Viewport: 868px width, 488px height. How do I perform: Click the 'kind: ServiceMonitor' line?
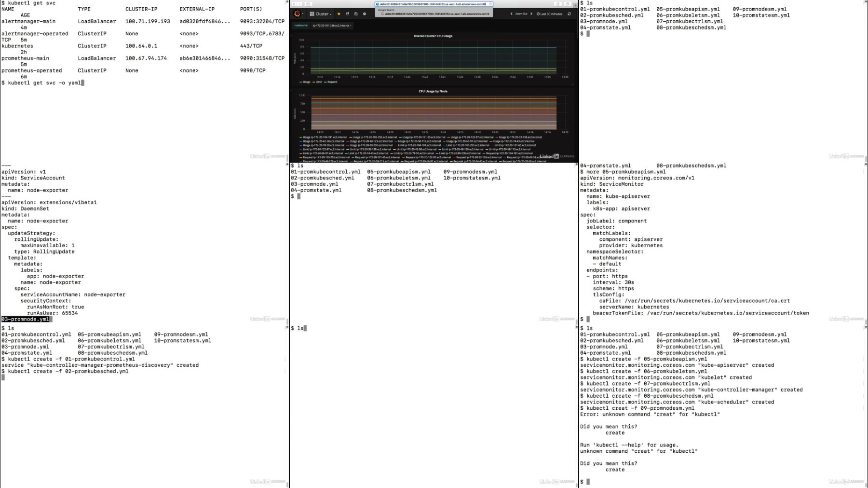612,184
